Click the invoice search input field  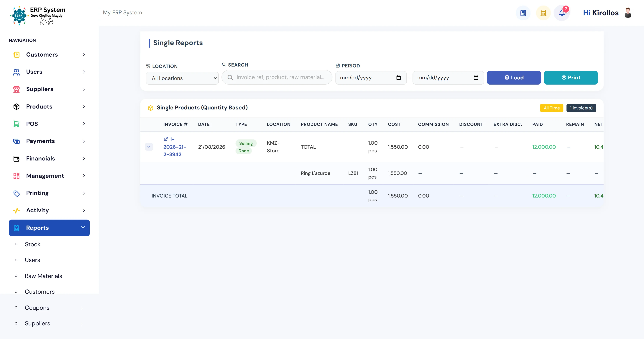277,77
